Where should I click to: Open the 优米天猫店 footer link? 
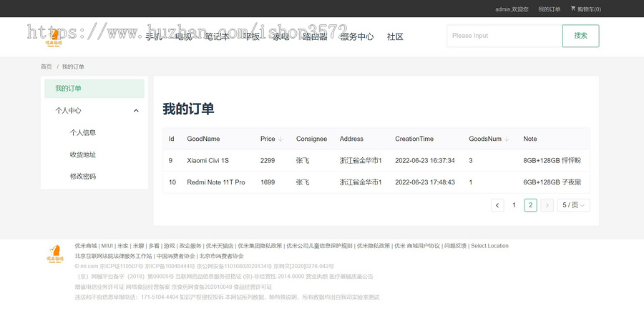click(x=220, y=246)
